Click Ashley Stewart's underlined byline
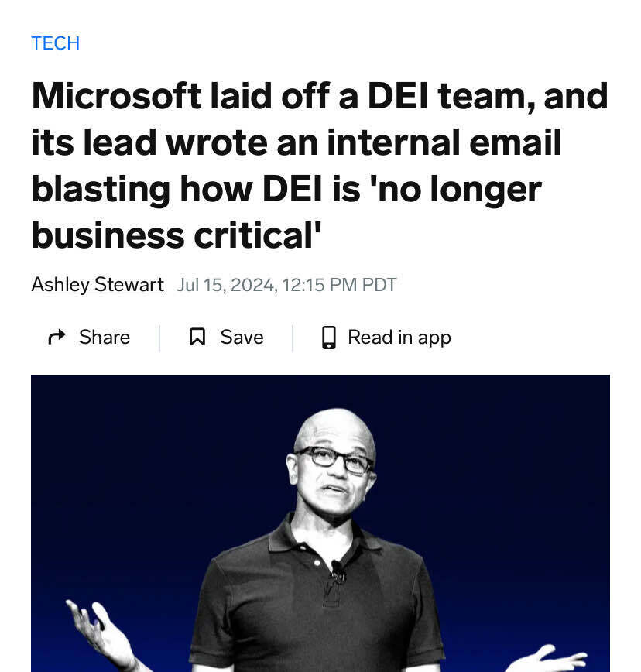This screenshot has width=641, height=672. pos(97,284)
